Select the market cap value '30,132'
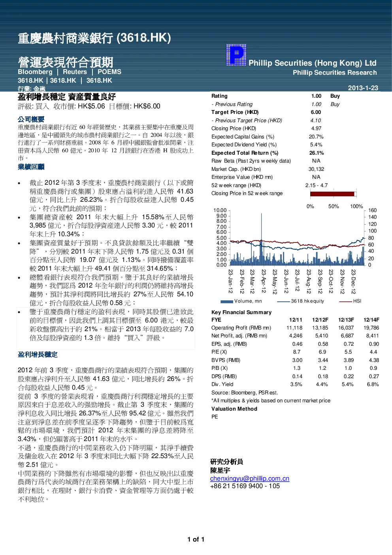392x555 pixels. point(317,169)
